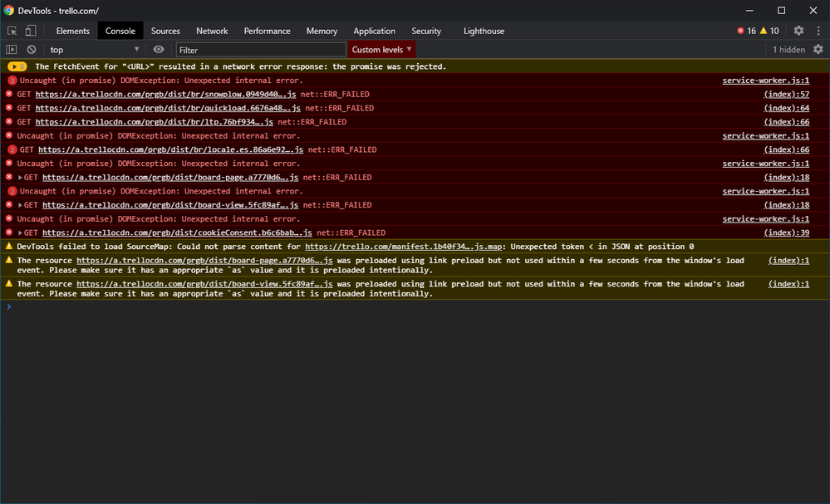Open the cookieConsent.b6c6bab js URL link

coord(177,232)
